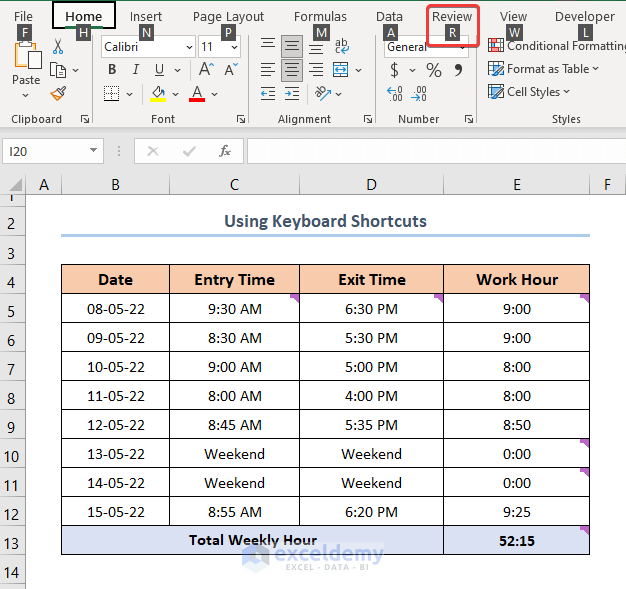
Task: Toggle Bold formatting
Action: pos(111,70)
